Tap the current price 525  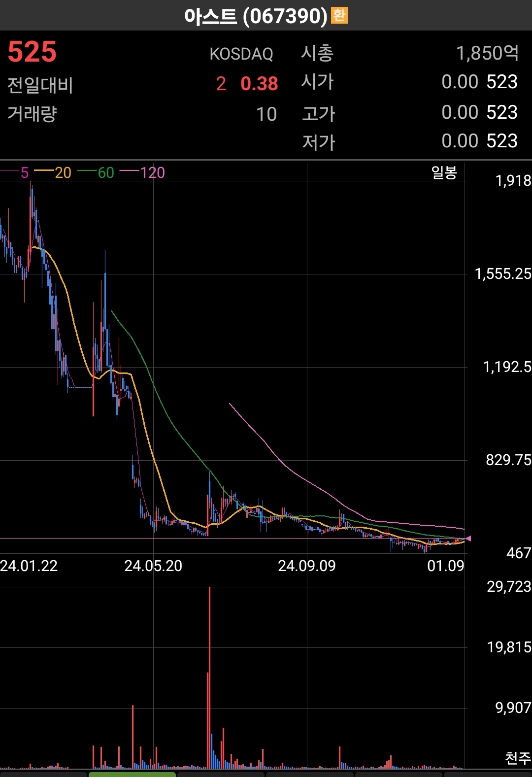pos(32,51)
